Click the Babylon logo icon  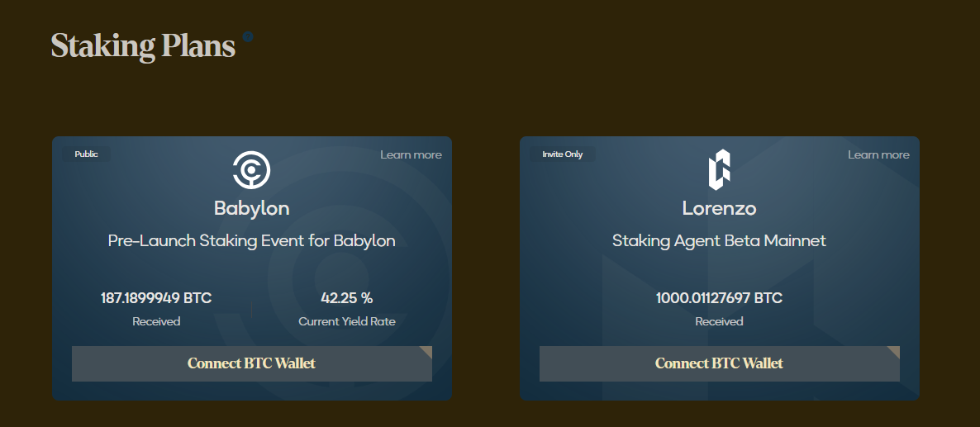click(x=251, y=170)
